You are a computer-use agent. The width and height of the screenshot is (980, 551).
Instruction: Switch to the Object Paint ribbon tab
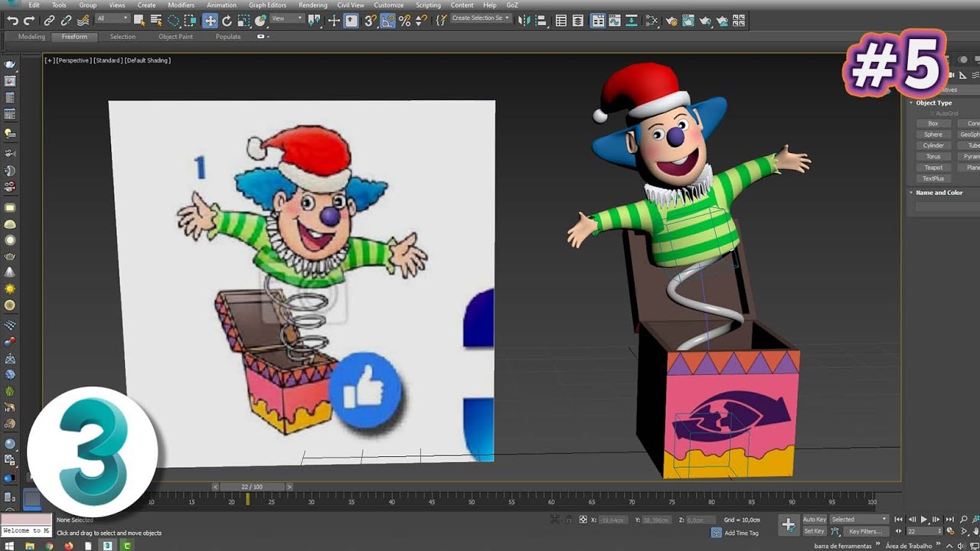175,37
